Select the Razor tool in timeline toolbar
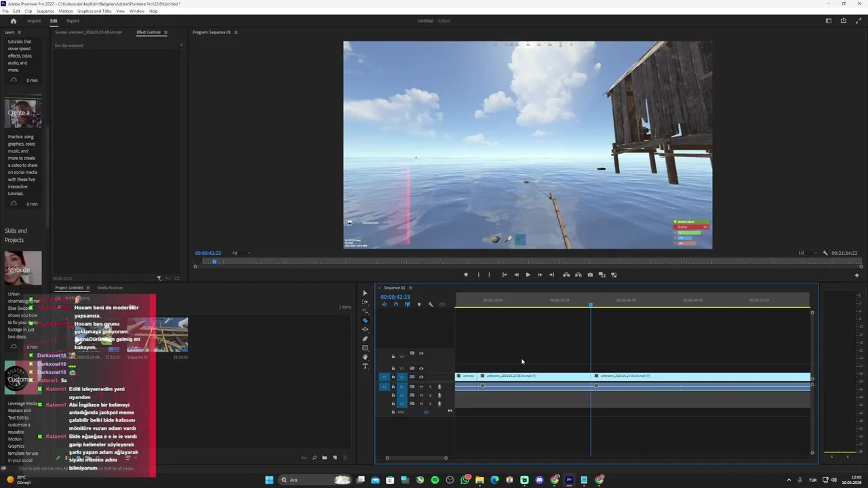868x488 pixels. [x=365, y=321]
